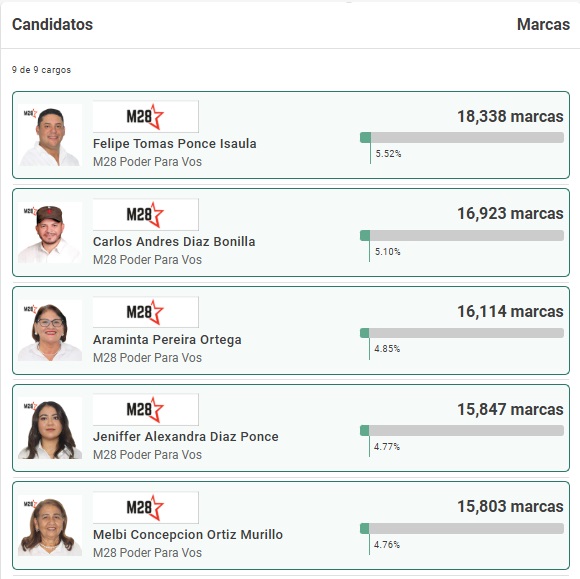Click the M28 logo above Jeniffer Alexandra Diaz Ponce

(x=145, y=410)
